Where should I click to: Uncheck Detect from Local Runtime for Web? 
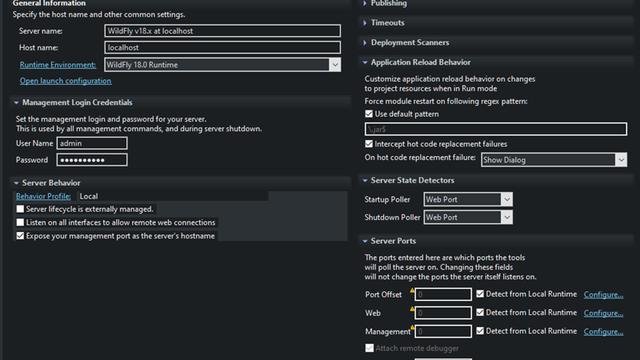pyautogui.click(x=480, y=312)
